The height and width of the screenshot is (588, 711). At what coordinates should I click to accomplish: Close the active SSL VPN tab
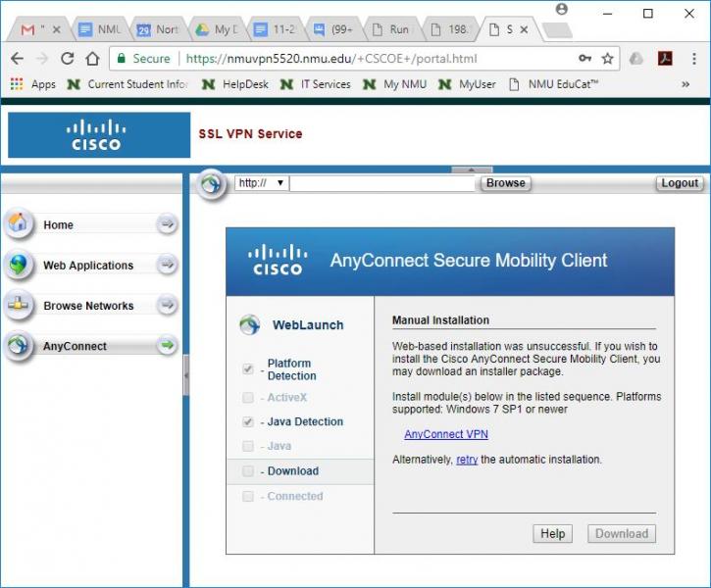pos(525,30)
